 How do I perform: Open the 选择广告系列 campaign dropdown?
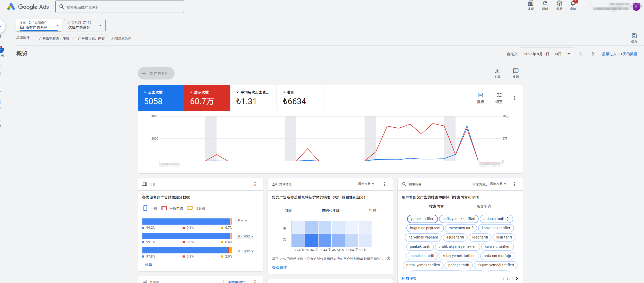tap(84, 25)
